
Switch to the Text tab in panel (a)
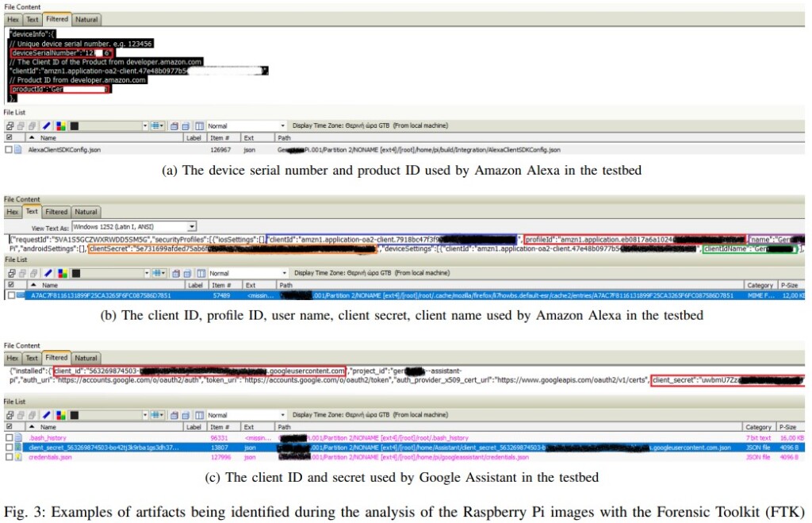[32, 20]
